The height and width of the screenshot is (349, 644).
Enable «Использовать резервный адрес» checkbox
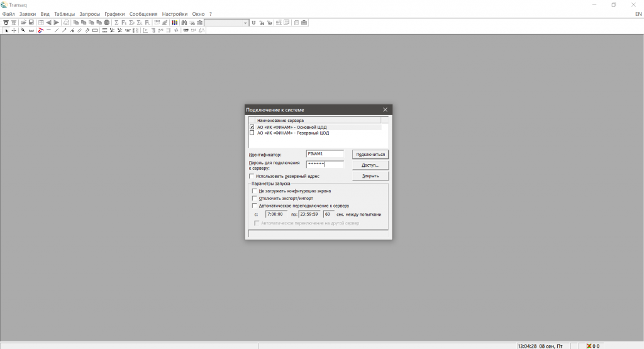[x=252, y=176]
